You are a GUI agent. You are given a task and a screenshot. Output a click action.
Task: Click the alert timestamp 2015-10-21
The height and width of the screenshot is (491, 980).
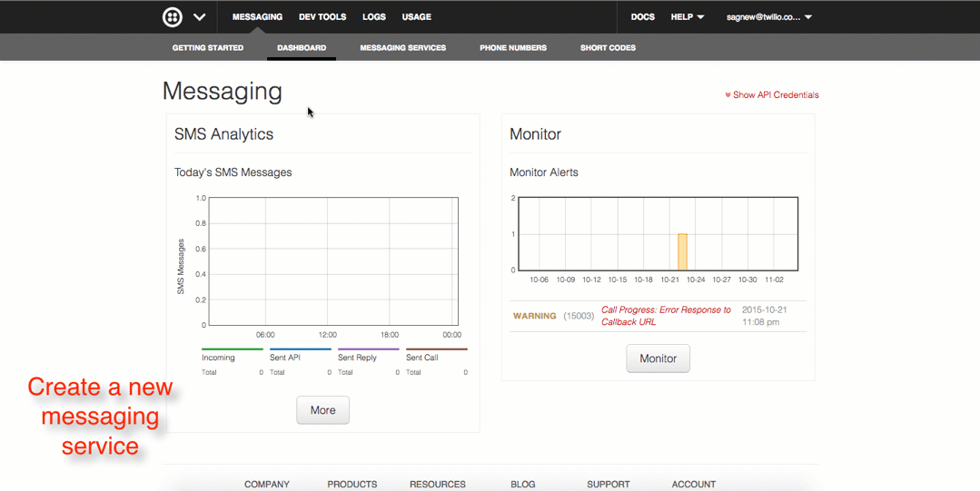coord(765,316)
